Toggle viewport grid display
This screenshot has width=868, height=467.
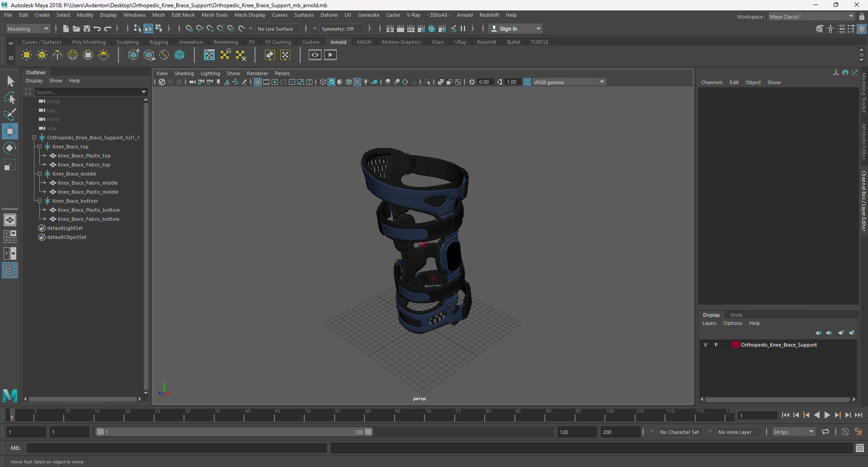click(257, 82)
